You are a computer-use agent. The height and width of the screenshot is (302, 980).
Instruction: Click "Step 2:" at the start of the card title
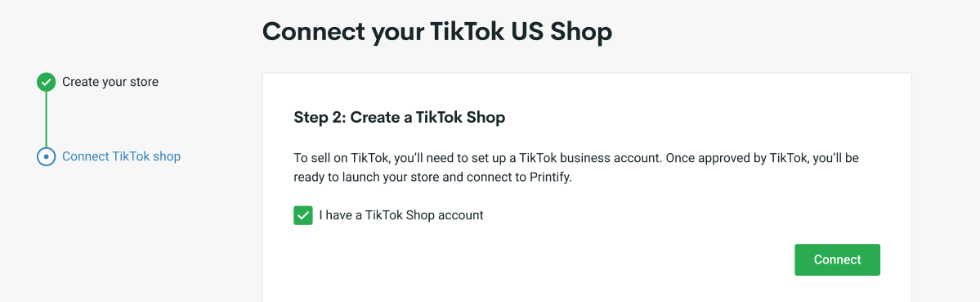(x=320, y=118)
